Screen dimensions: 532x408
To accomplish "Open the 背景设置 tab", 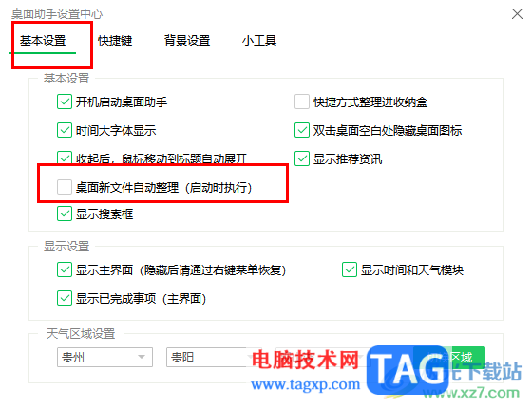I will (187, 41).
